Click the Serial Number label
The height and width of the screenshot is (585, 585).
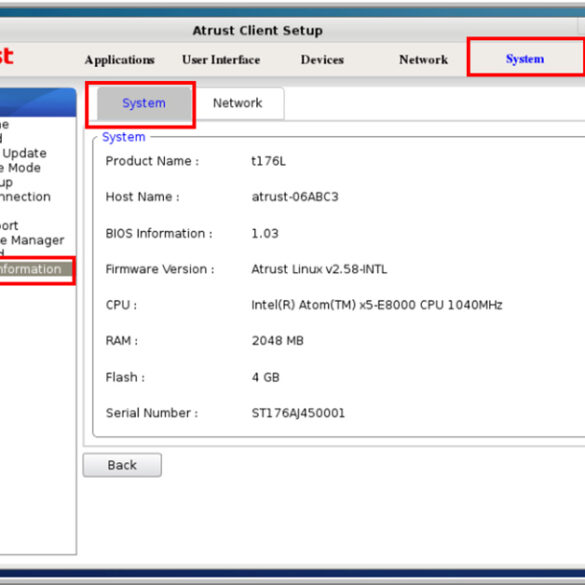click(x=152, y=413)
